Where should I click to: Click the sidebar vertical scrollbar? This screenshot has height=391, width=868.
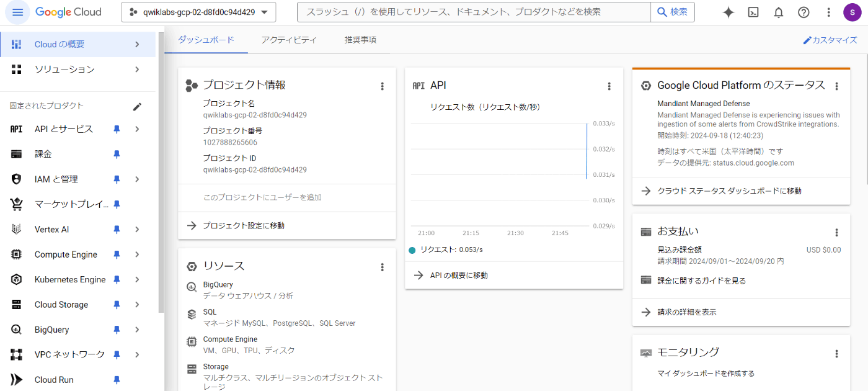click(x=161, y=174)
